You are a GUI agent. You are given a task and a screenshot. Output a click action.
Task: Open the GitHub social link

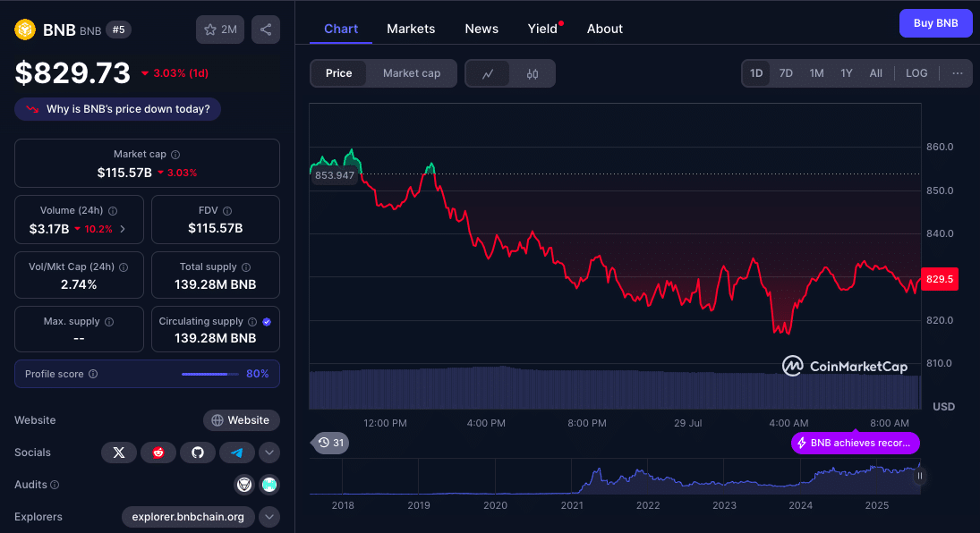coord(198,453)
